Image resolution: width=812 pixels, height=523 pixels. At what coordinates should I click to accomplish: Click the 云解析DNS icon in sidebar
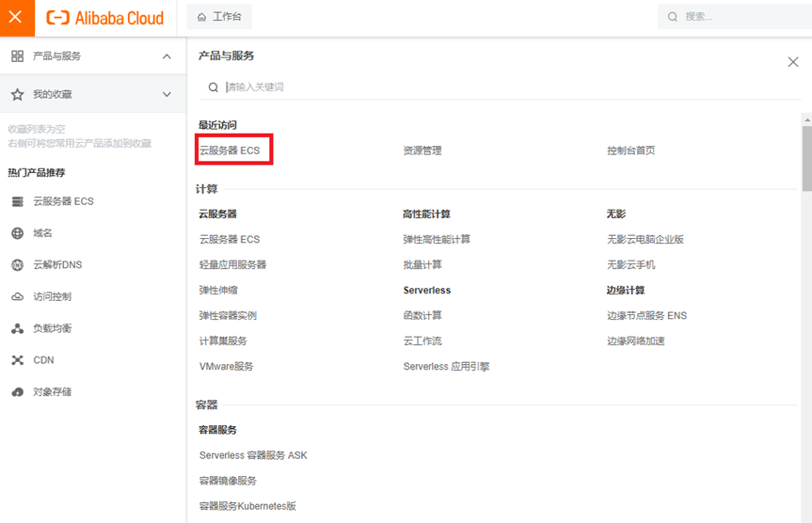pos(18,264)
